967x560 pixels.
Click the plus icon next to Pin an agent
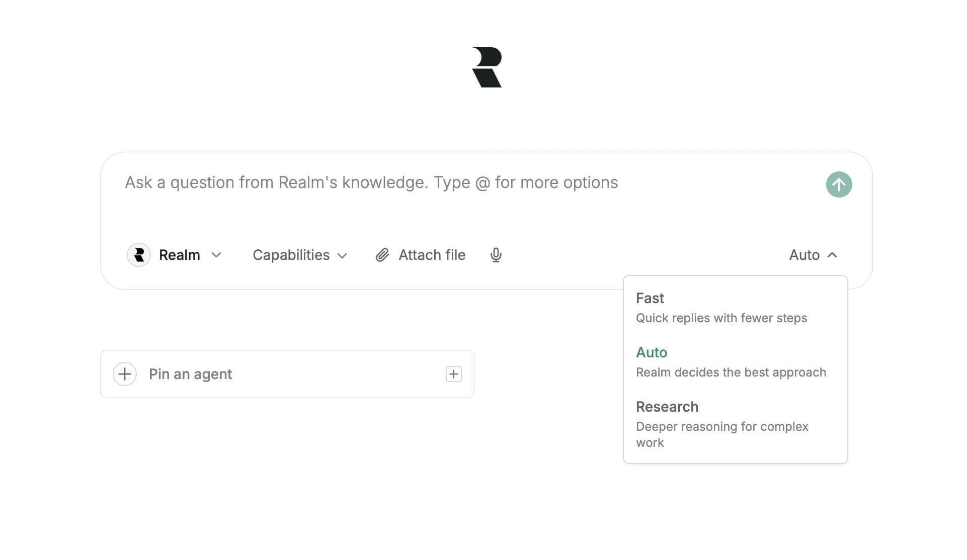pyautogui.click(x=125, y=374)
